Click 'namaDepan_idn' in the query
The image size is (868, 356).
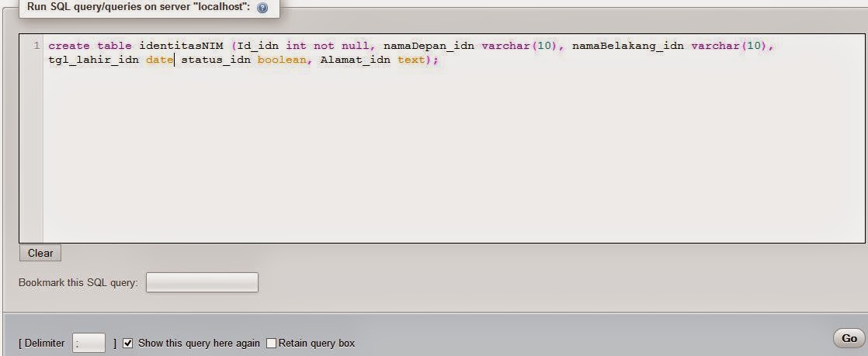[x=429, y=46]
